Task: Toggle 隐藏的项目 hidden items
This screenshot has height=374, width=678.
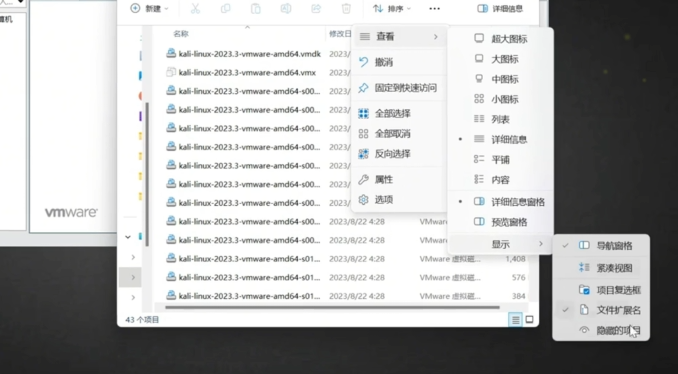Action: [x=601, y=330]
